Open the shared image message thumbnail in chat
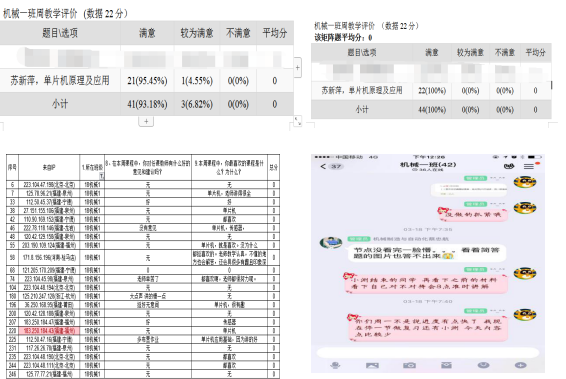566x379 pixels. (x=469, y=188)
